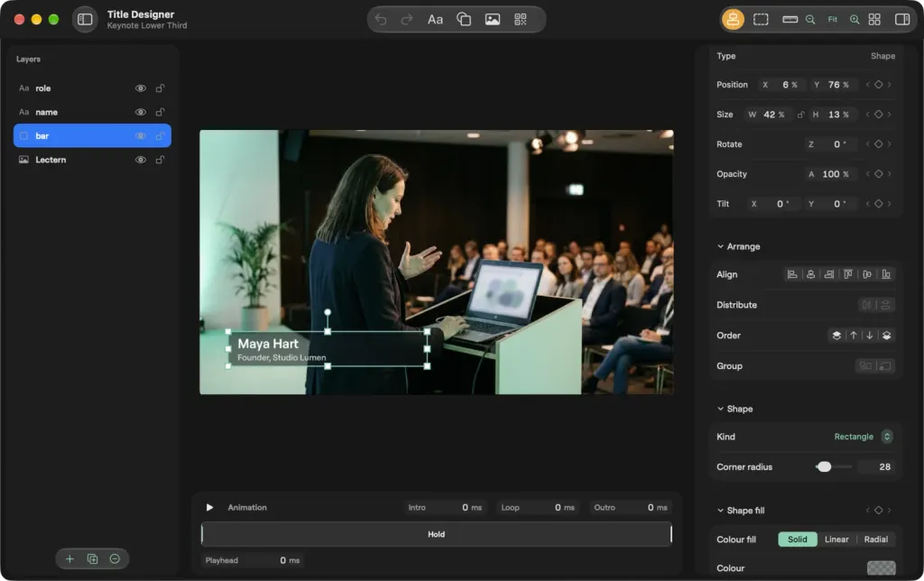
Task: Add a new layer with plus button
Action: coord(69,558)
